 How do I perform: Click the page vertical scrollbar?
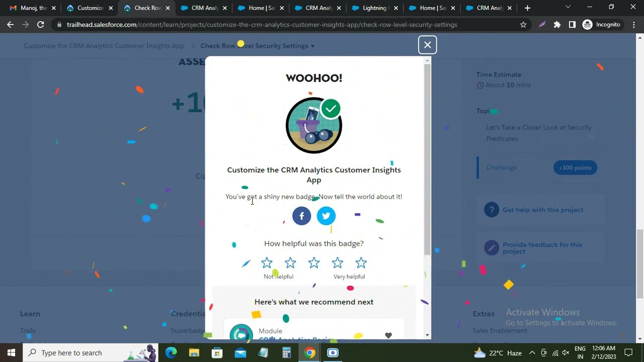(640, 264)
